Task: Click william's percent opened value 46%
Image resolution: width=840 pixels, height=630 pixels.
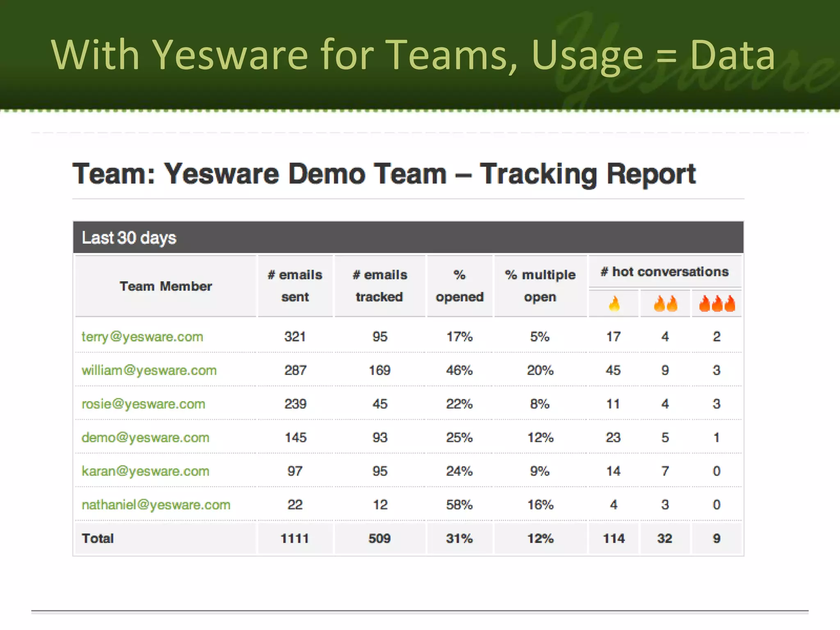Action: (459, 370)
